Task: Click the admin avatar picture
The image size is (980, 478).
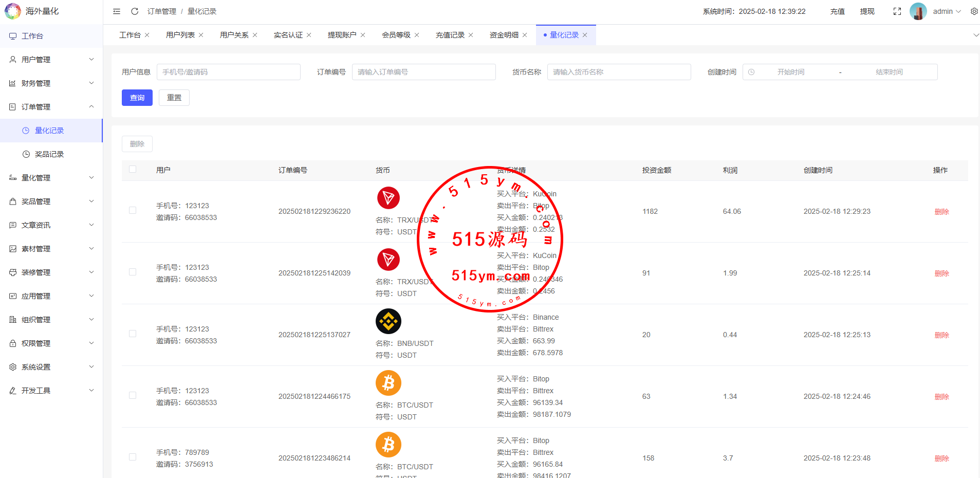Action: (x=918, y=11)
